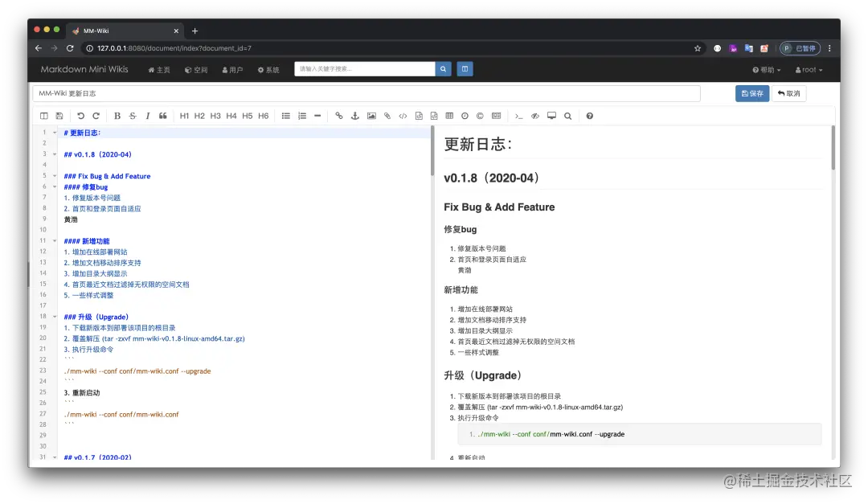Insert a horizontal rule
This screenshot has width=868, height=504.
click(317, 116)
